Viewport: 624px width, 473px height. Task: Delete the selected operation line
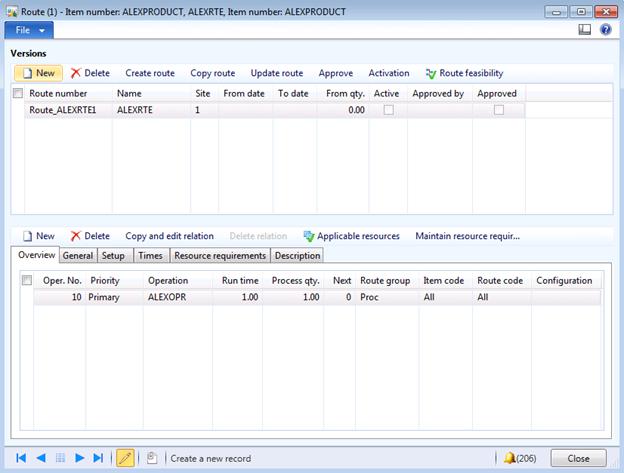coord(90,236)
